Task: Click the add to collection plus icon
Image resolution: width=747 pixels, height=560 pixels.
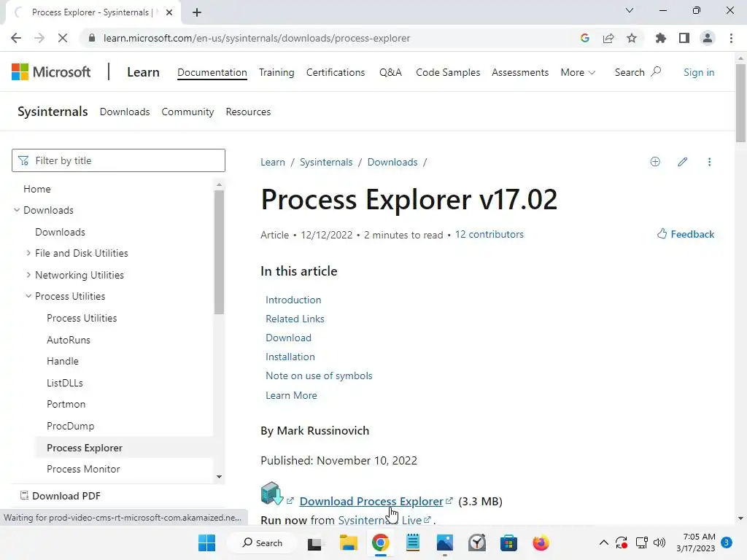Action: point(655,162)
